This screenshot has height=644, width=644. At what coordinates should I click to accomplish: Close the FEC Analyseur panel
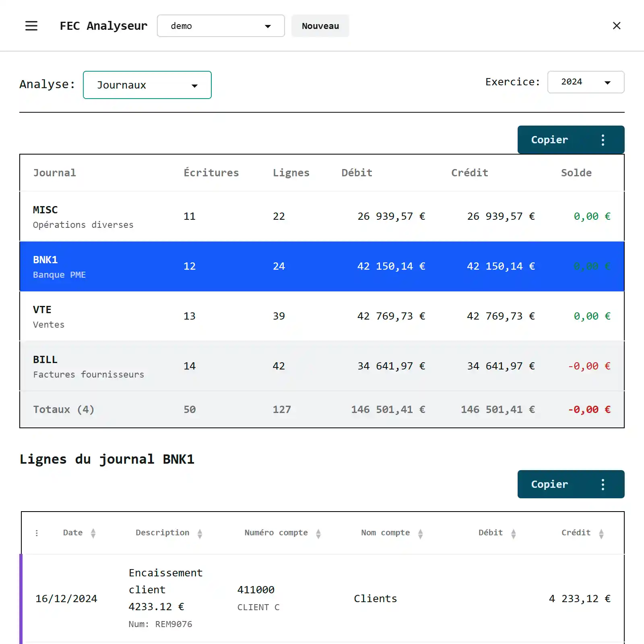click(x=616, y=26)
